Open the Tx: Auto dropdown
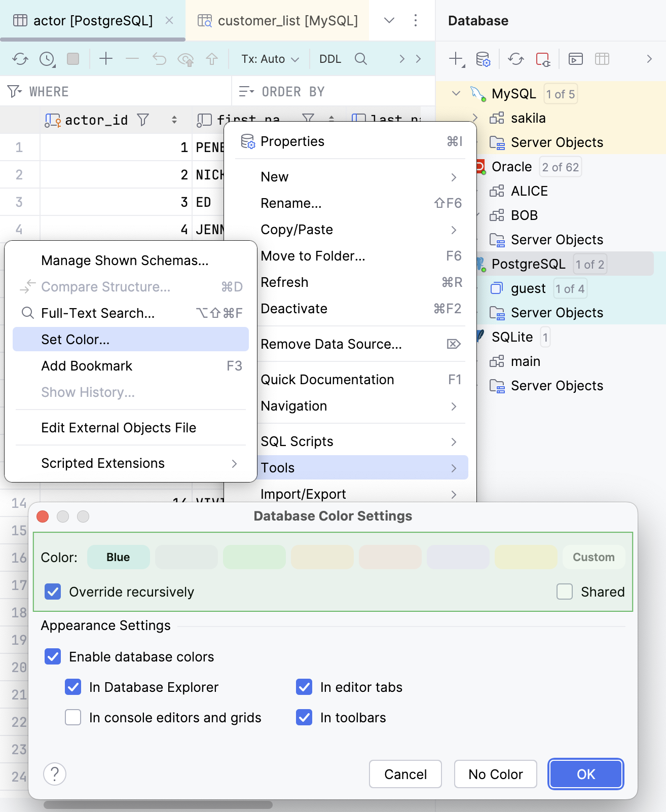The image size is (666, 812). (x=270, y=59)
